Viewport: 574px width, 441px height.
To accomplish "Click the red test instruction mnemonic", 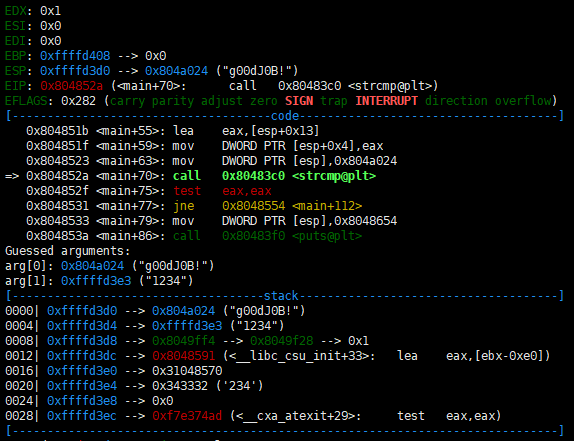I will pyautogui.click(x=187, y=191).
